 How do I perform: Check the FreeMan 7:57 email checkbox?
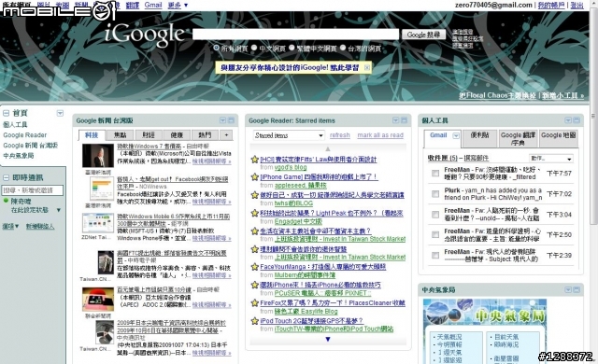pos(435,174)
